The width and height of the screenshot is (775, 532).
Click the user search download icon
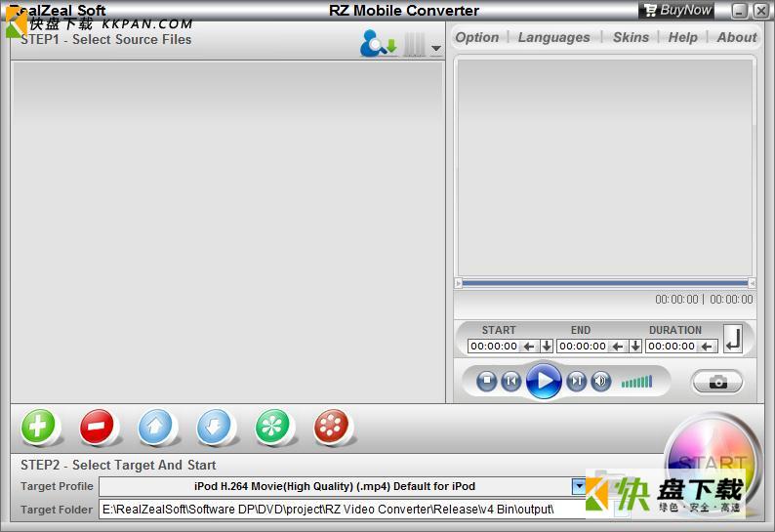tap(379, 44)
